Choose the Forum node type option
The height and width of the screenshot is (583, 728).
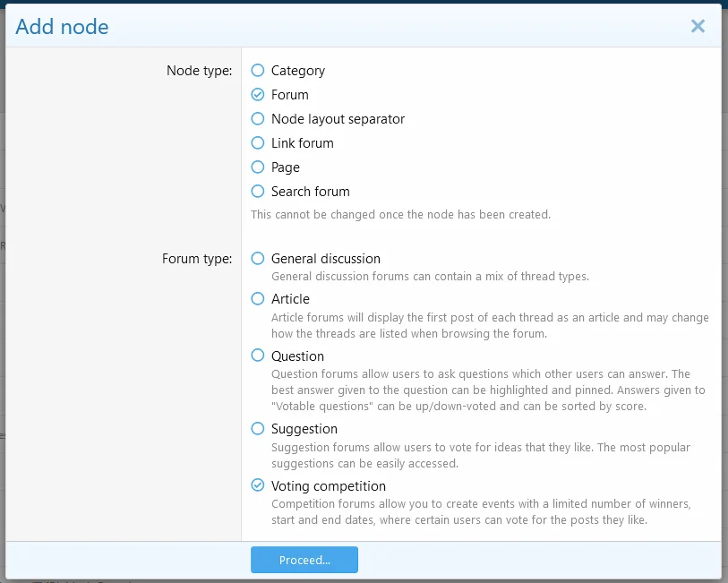258,95
